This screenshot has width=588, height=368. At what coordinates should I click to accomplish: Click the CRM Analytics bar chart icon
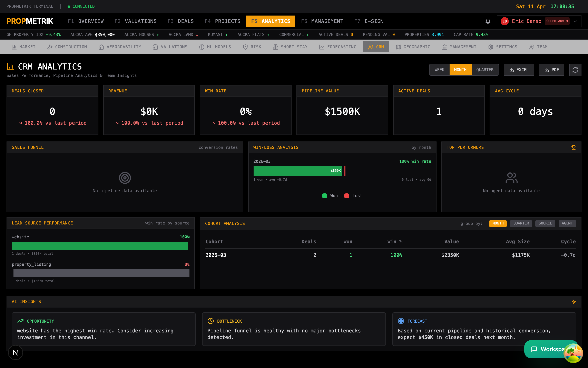10,66
